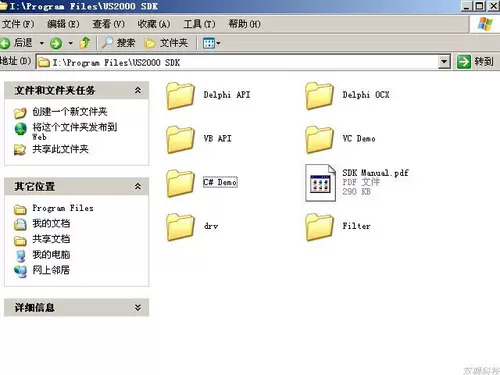Screen dimensions: 500x375
Task: Click Network Neighborhood (网上邻居) icon
Action: click(x=20, y=271)
